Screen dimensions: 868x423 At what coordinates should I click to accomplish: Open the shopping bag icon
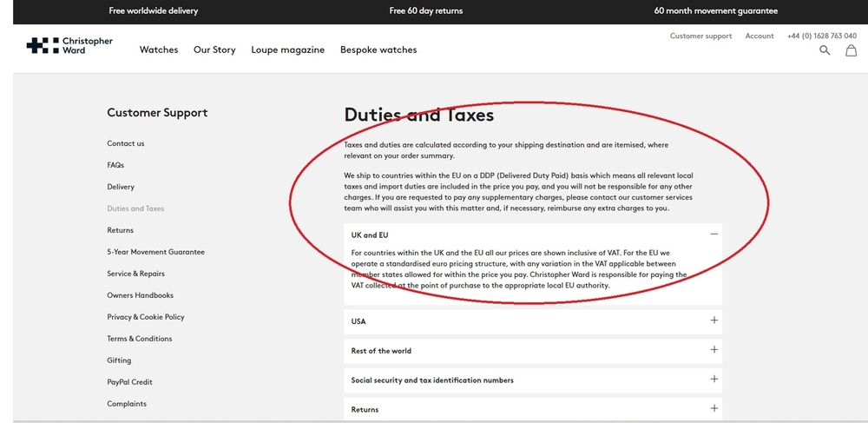coord(851,50)
